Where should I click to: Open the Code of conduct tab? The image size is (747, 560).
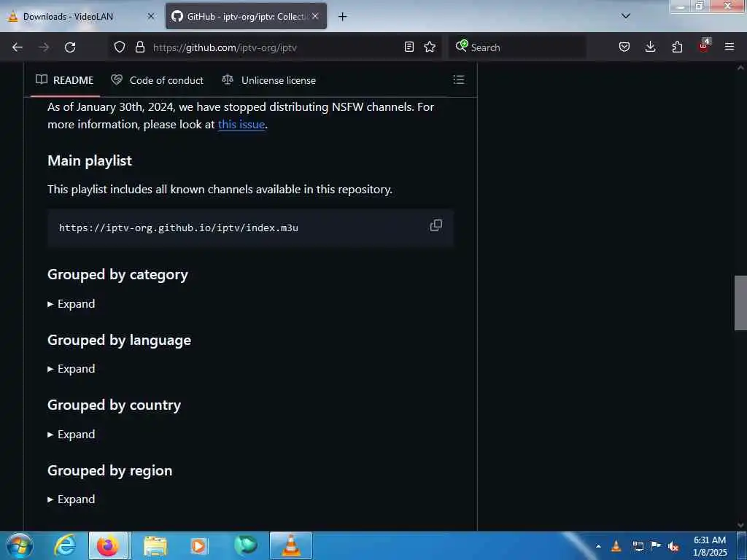[x=158, y=80]
